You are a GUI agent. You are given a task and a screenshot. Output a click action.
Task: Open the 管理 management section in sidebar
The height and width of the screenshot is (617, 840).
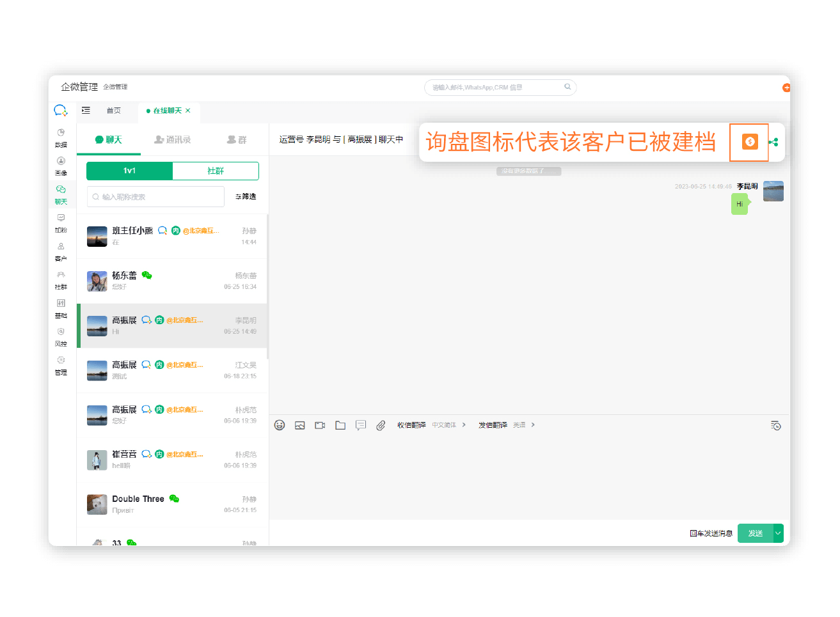pos(61,366)
